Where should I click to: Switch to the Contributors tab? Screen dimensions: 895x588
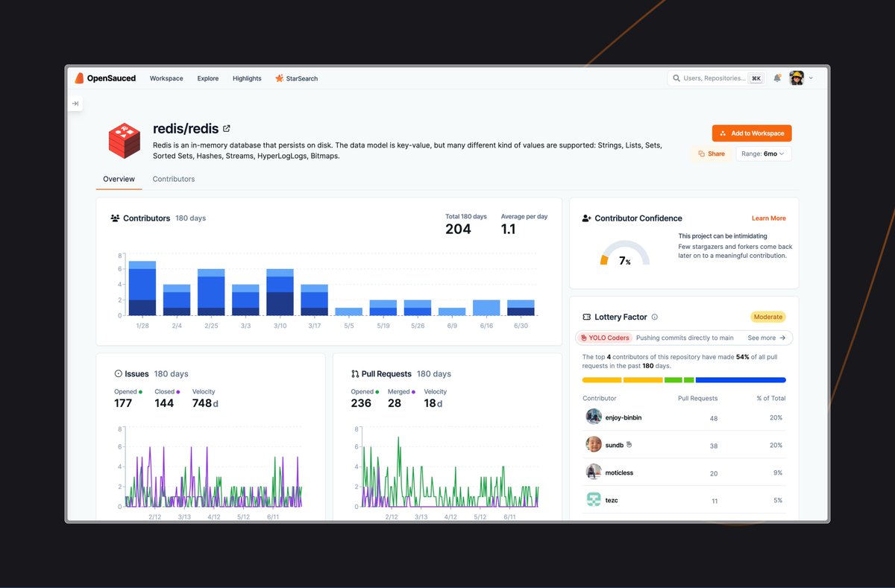[x=174, y=179]
